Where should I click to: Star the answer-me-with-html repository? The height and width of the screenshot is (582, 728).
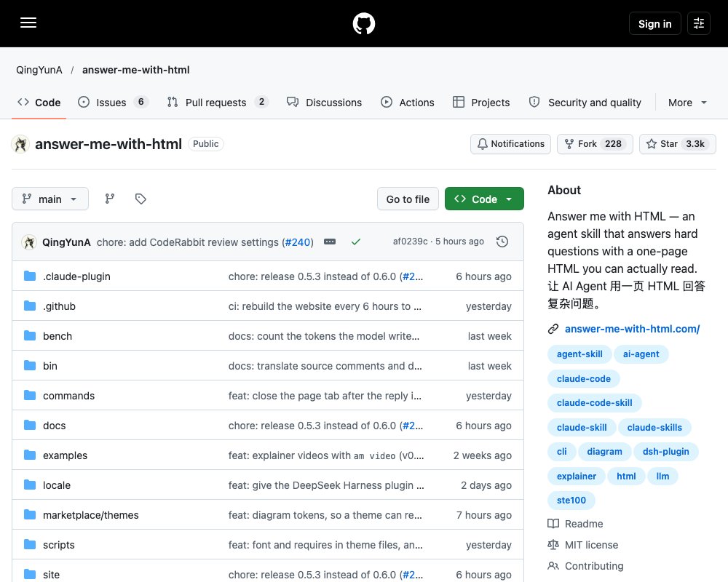coord(677,144)
